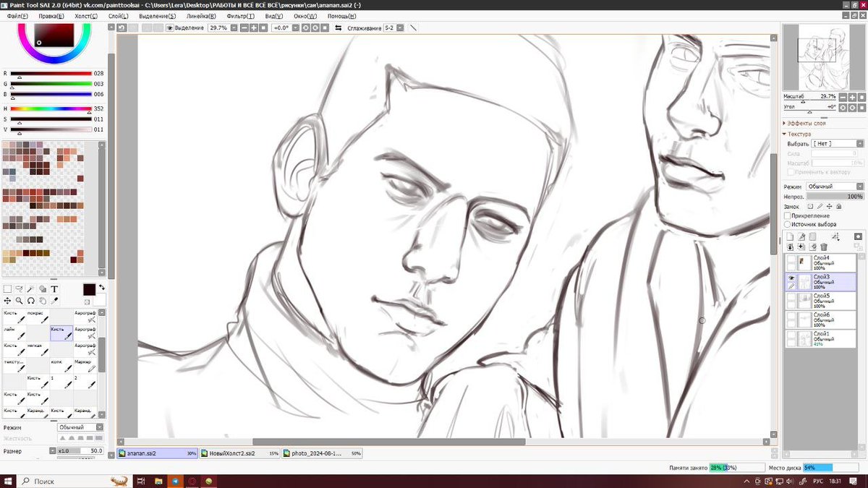
Task: Select the shape tool
Action: point(43,289)
